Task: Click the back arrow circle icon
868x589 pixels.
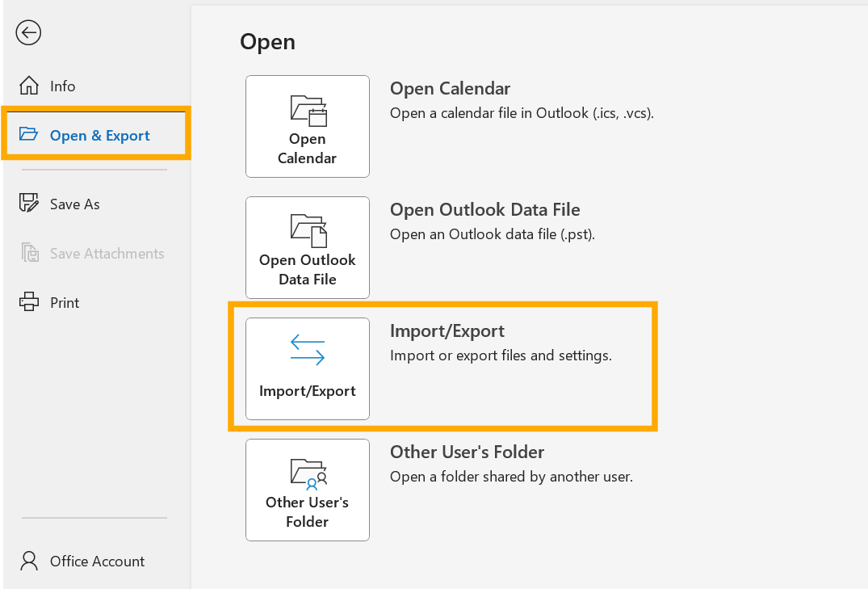Action: (28, 32)
